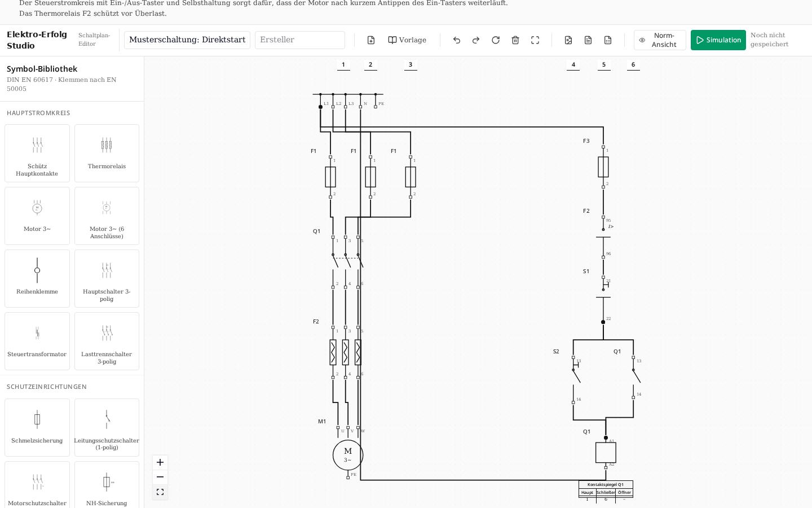The height and width of the screenshot is (508, 812).
Task: Pick the Schütz Hauptkontakte symbol
Action: pos(37,153)
